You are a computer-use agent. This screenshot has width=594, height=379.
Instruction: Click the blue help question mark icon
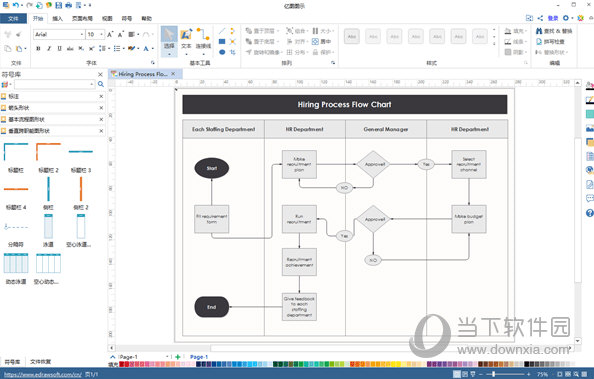pos(589,213)
